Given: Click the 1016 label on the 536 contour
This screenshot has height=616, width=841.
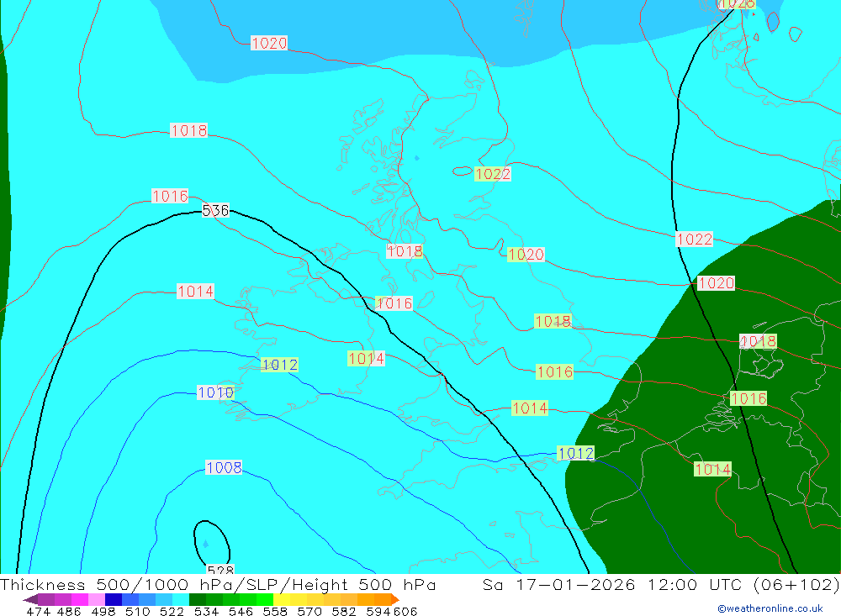Looking at the screenshot, I should point(394,303).
